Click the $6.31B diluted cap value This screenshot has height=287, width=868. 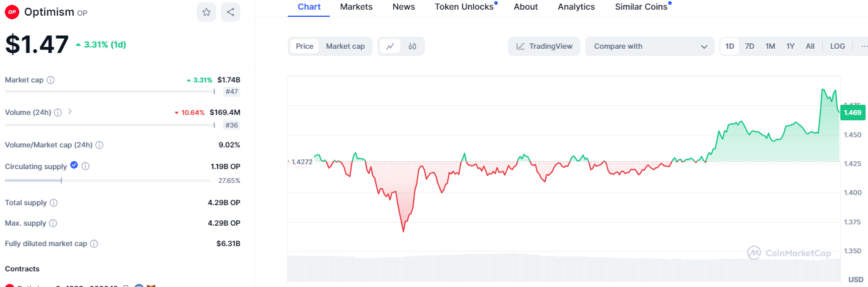click(229, 244)
